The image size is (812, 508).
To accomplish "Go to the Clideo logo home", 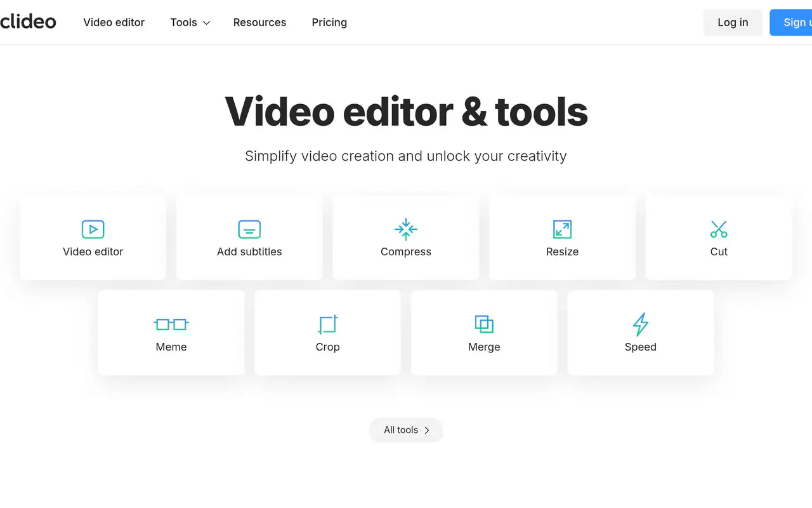I will 28,22.
